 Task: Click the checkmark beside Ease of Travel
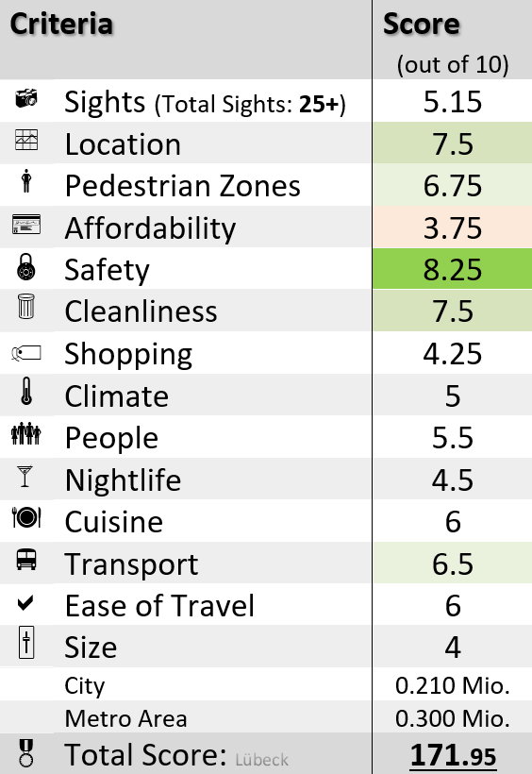(25, 603)
